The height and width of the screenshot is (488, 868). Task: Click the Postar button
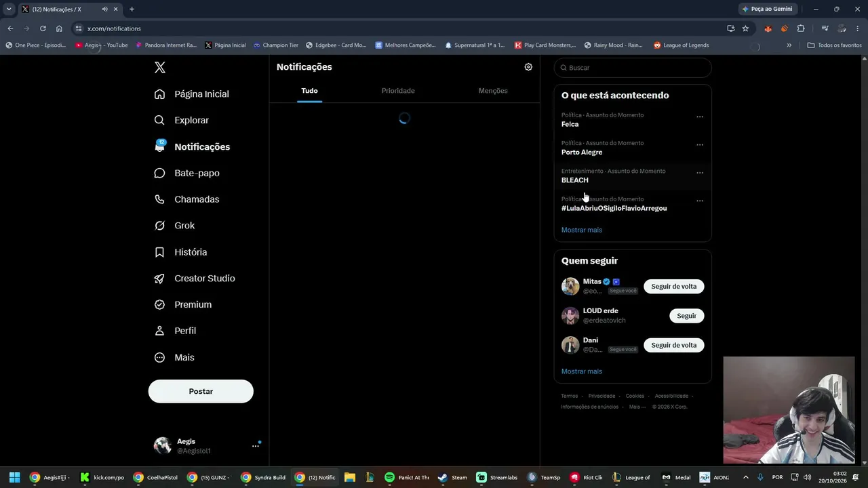201,392
